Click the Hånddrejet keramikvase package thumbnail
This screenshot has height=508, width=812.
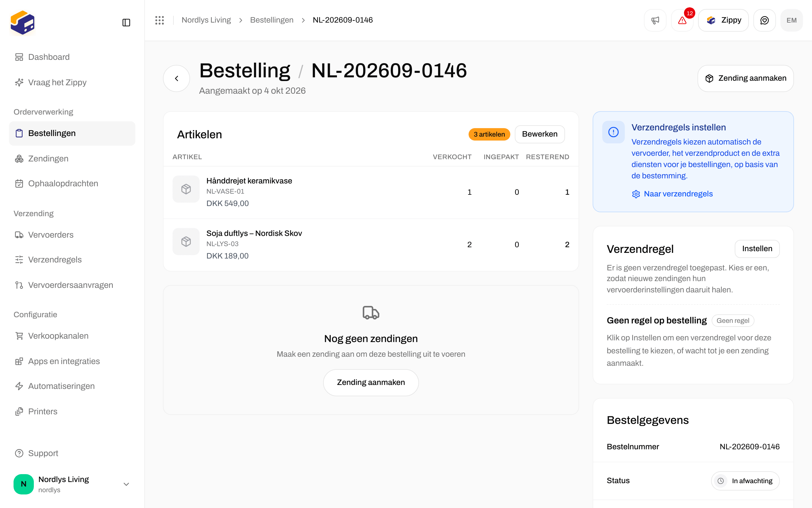click(x=186, y=189)
